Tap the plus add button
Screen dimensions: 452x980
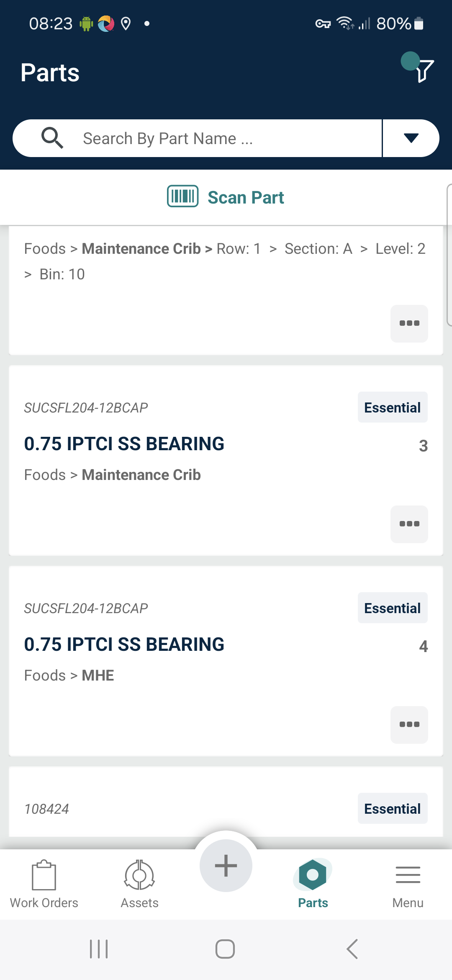pyautogui.click(x=226, y=865)
